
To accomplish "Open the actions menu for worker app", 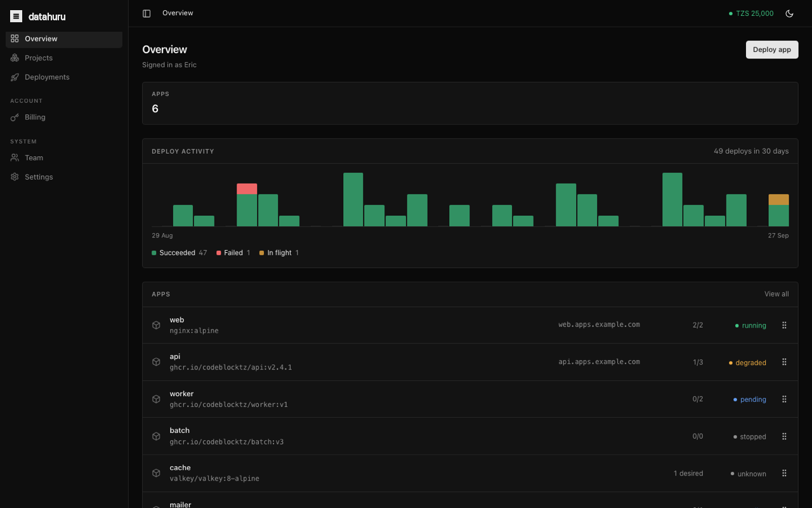I will click(784, 399).
